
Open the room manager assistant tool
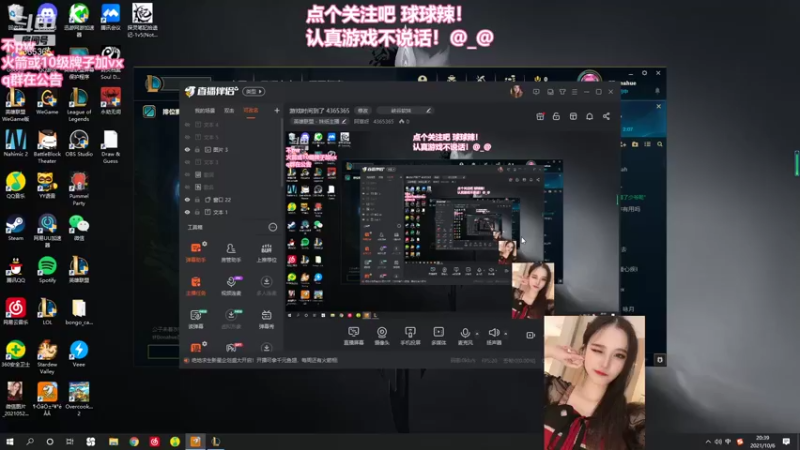pos(231,252)
